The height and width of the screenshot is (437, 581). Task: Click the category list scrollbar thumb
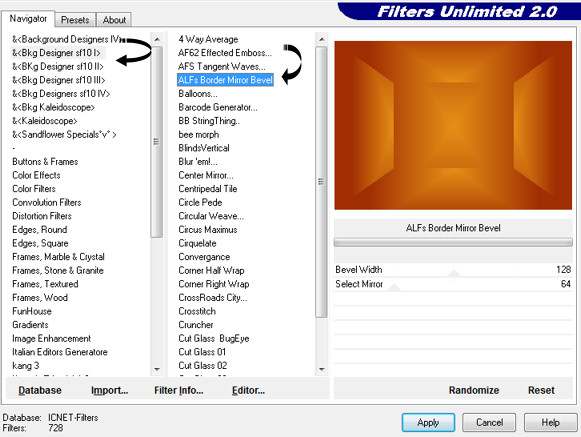coord(157,142)
